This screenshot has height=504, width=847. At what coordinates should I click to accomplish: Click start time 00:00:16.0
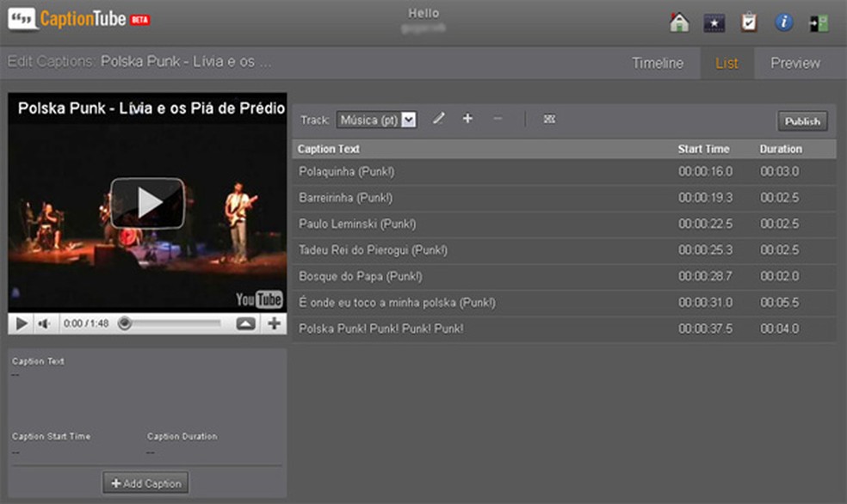tap(706, 172)
